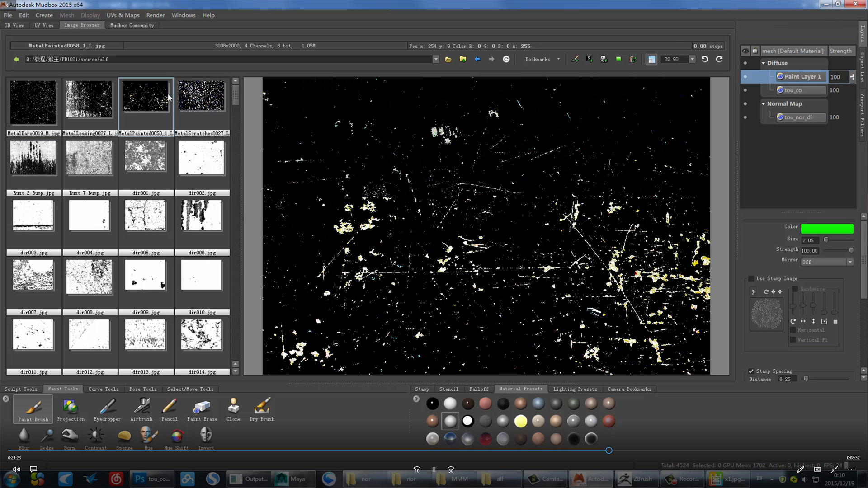This screenshot has height=488, width=868.
Task: Select the Invert tool
Action: [206, 438]
